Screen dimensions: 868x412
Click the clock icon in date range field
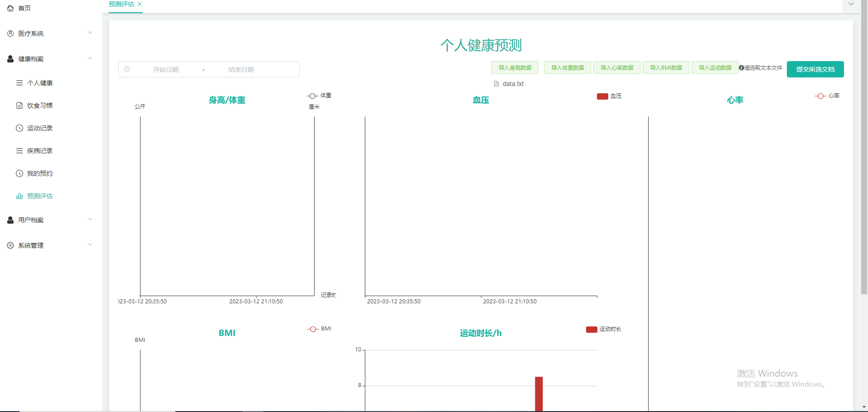pyautogui.click(x=127, y=69)
